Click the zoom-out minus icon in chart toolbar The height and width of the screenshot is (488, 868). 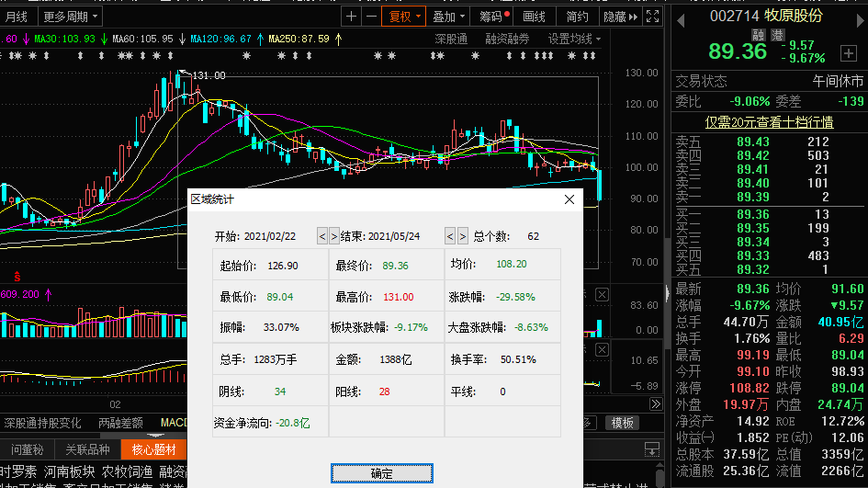pyautogui.click(x=370, y=17)
